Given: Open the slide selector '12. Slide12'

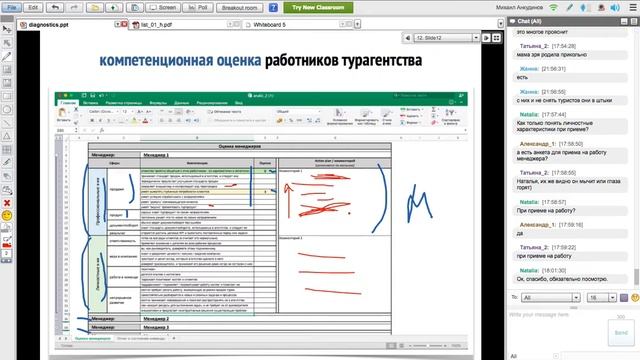Looking at the screenshot, I should tap(447, 38).
